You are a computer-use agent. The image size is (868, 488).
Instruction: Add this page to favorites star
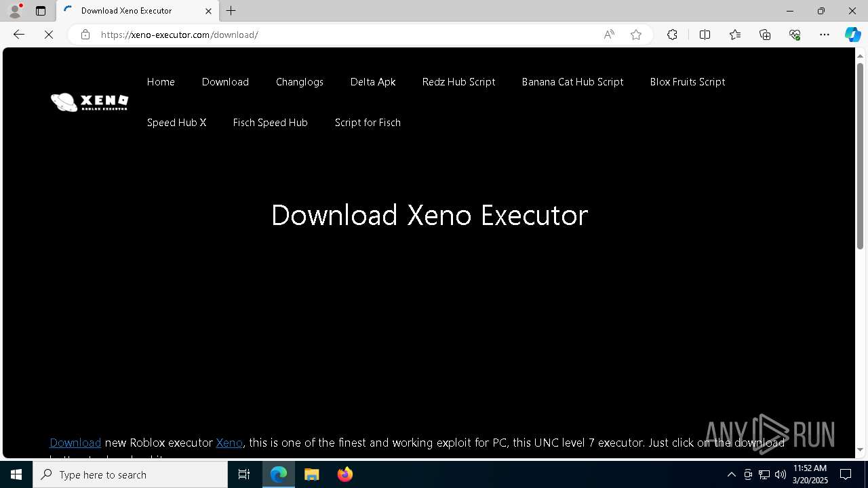point(636,35)
